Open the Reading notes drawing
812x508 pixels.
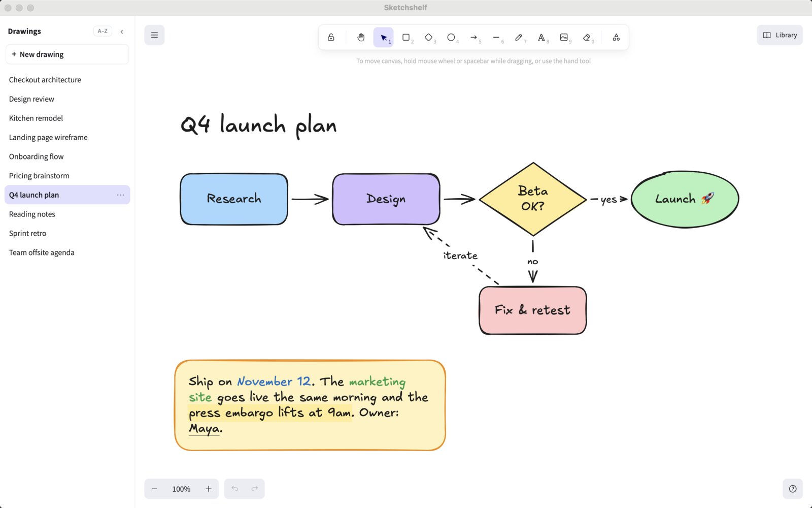point(67,214)
